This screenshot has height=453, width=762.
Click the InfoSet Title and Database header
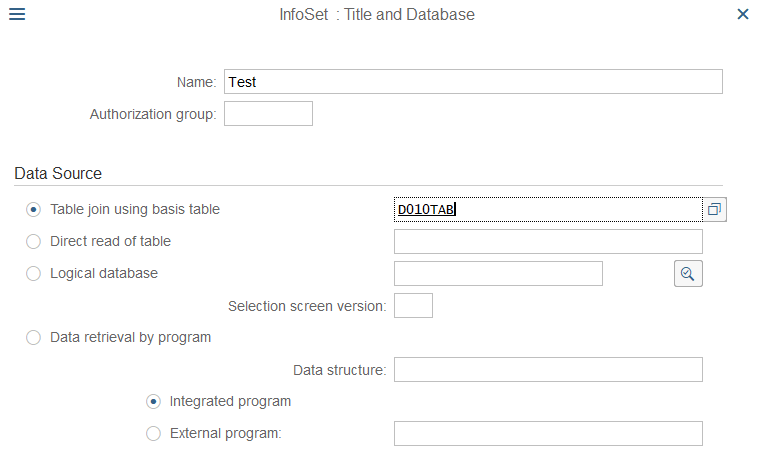(377, 14)
